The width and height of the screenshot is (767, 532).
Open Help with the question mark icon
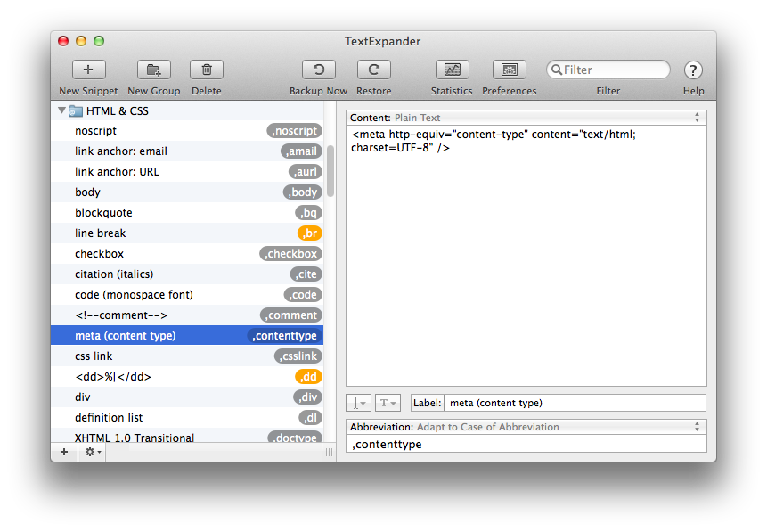click(x=693, y=70)
